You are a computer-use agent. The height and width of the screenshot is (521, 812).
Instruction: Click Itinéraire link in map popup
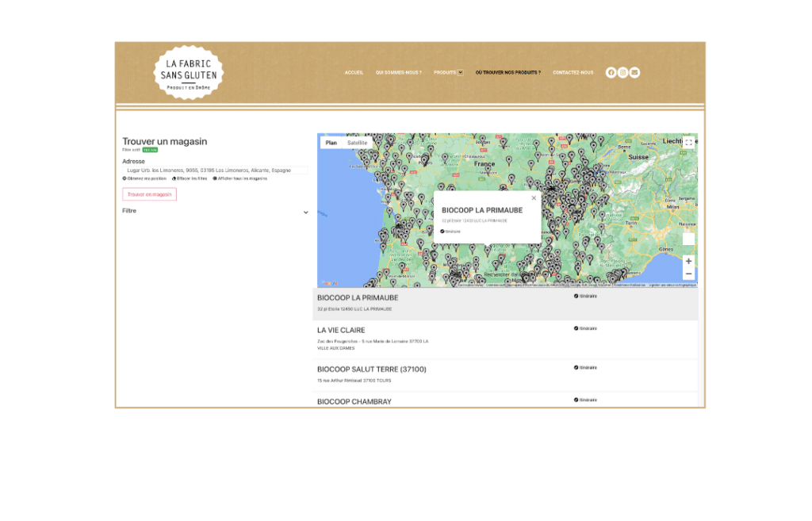tap(450, 232)
